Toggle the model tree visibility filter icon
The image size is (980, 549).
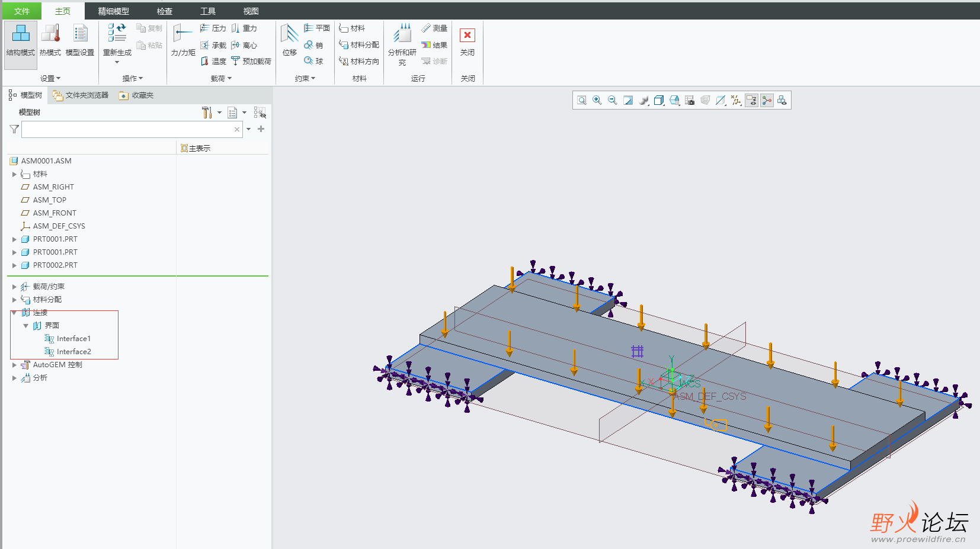coord(260,113)
